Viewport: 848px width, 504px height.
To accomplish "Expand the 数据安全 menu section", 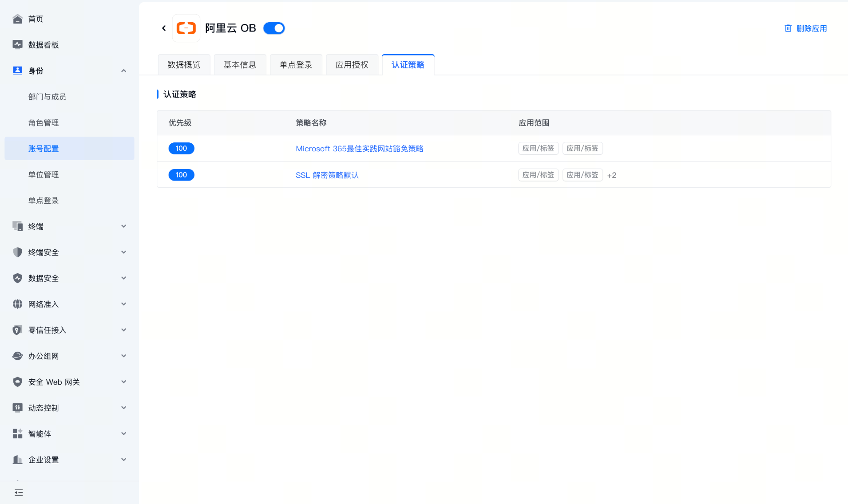I will tap(124, 278).
